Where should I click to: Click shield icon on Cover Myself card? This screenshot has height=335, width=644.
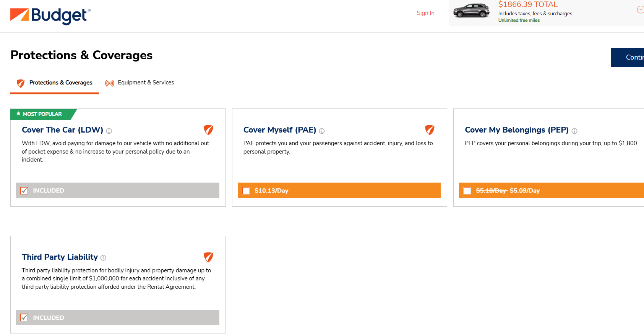click(x=430, y=130)
